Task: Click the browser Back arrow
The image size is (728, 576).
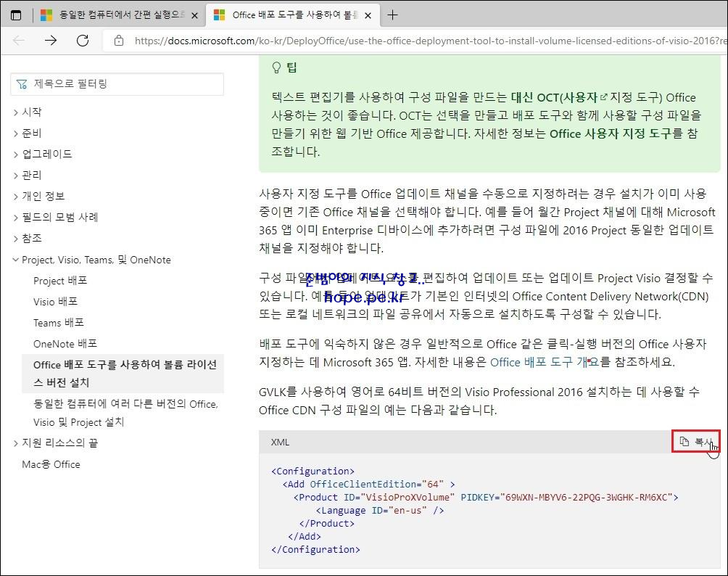Action: click(19, 41)
